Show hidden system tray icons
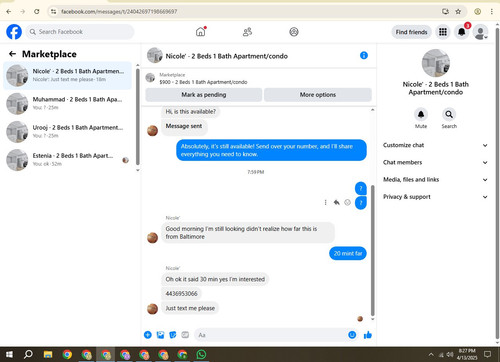Screen dimensions: 500x362 431,354
